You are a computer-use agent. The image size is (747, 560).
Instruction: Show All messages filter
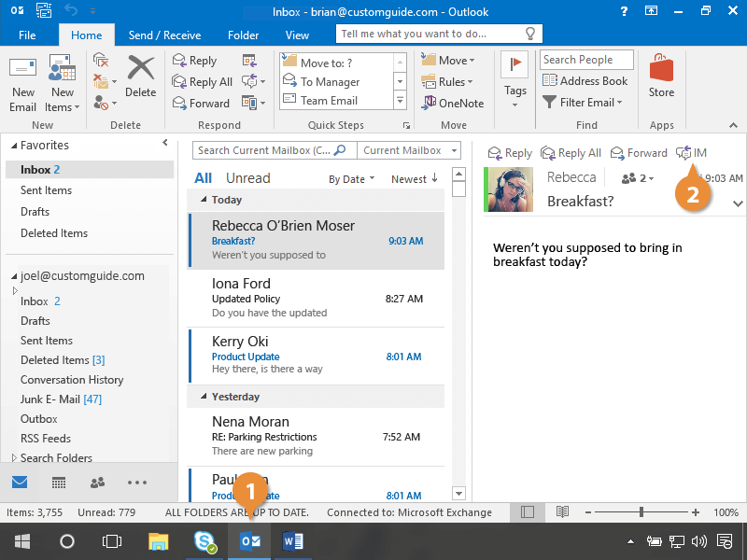tap(203, 178)
